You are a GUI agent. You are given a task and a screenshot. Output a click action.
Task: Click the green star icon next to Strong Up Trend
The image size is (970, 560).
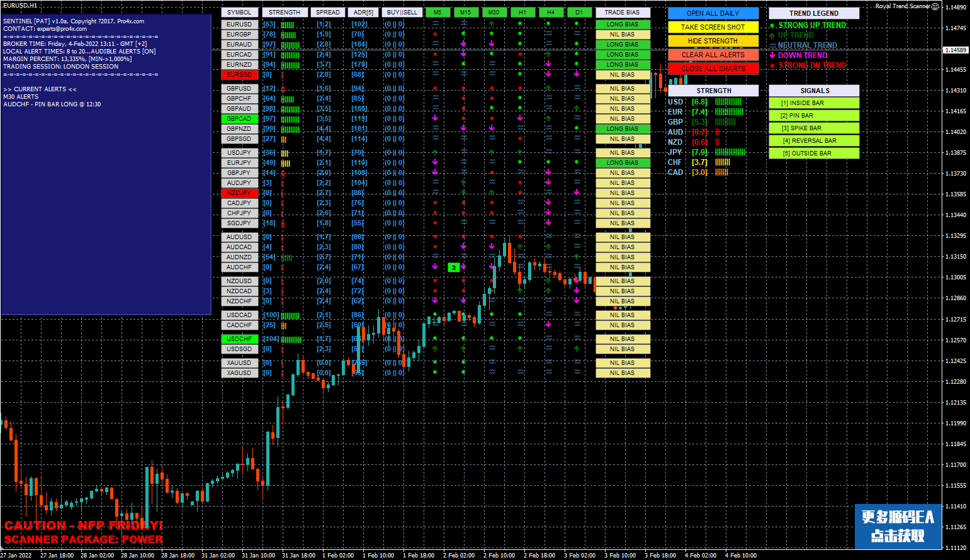click(x=772, y=26)
